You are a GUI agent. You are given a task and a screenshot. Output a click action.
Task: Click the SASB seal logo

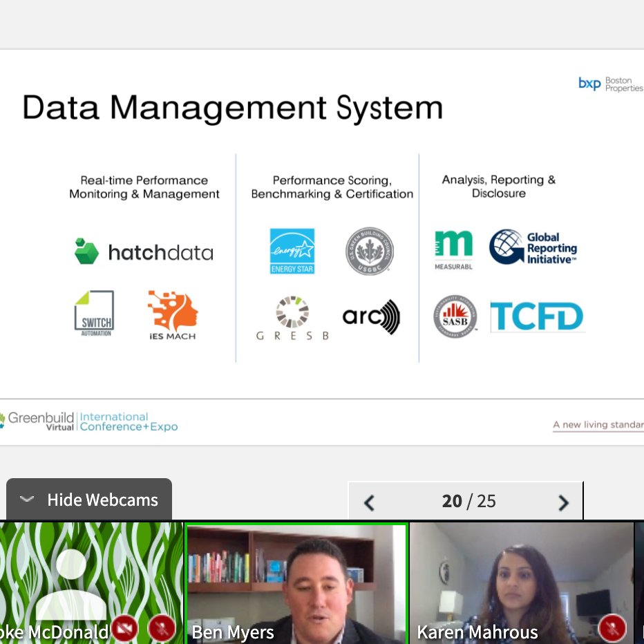point(455,316)
